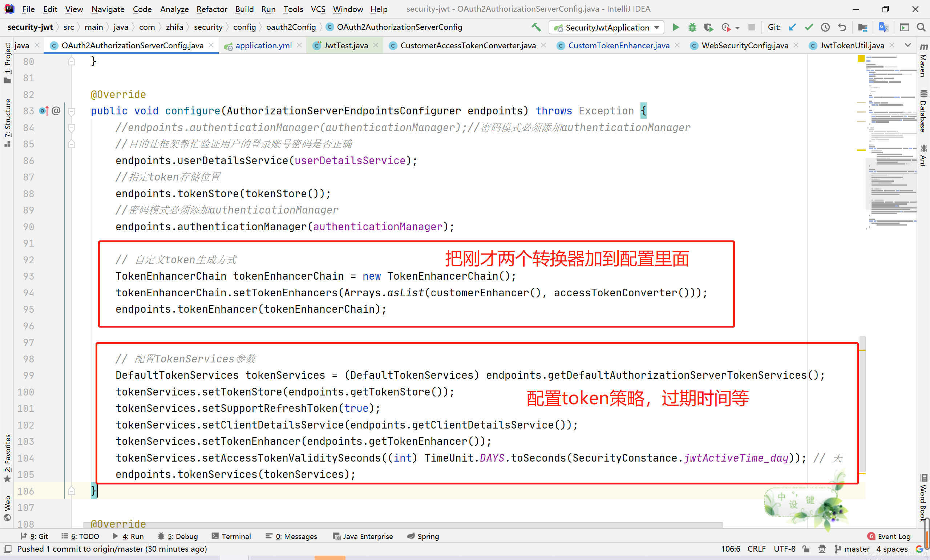Toggle the Project tool window sidebar
This screenshot has width=930, height=560.
pos(8,62)
